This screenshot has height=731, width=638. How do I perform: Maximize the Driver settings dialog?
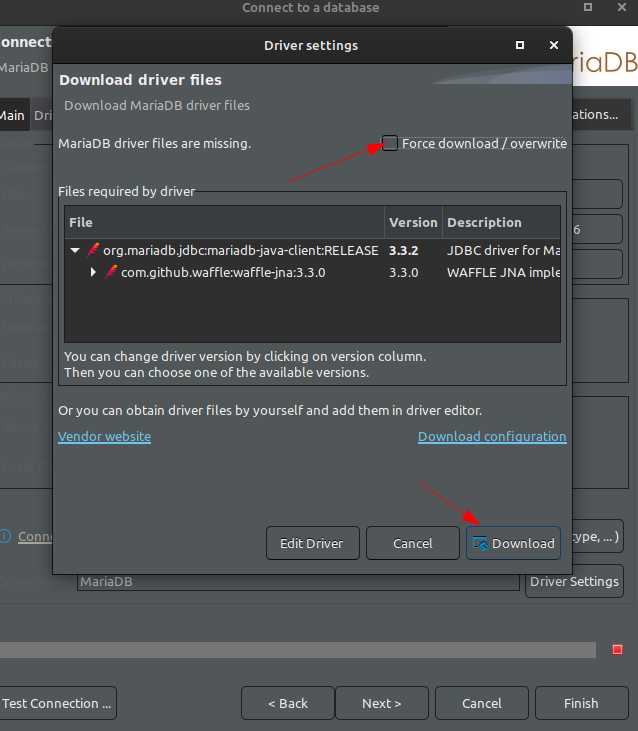[520, 45]
